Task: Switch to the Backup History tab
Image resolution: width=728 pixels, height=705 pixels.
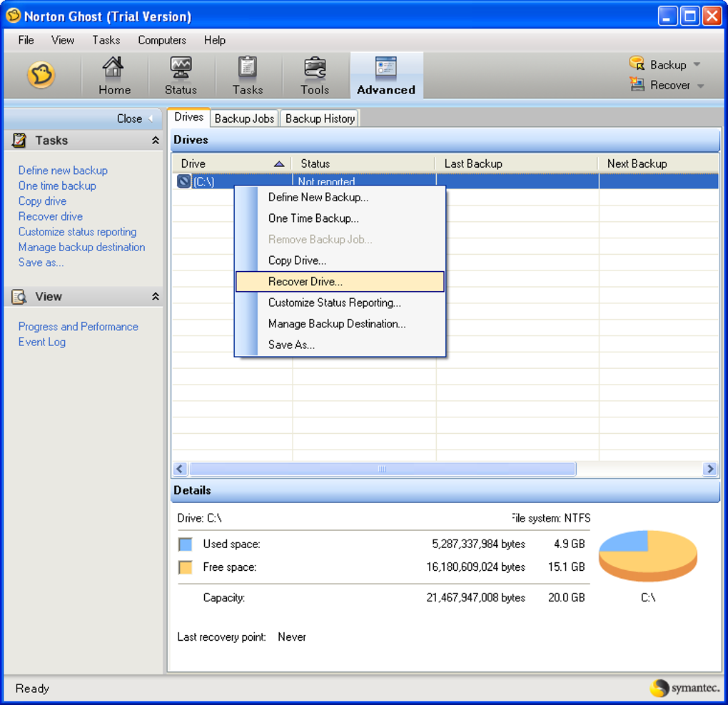Action: (320, 119)
